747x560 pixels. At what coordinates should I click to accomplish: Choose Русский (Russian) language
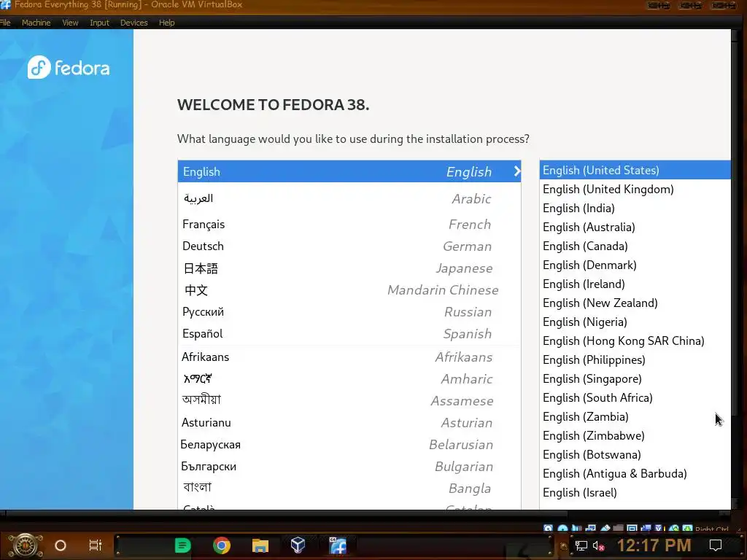[x=349, y=312]
